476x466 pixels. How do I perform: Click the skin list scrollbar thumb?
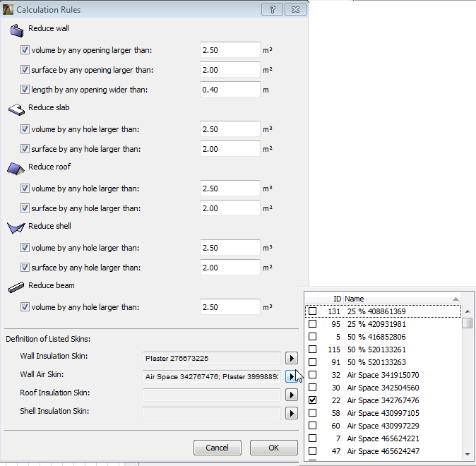tap(468, 323)
